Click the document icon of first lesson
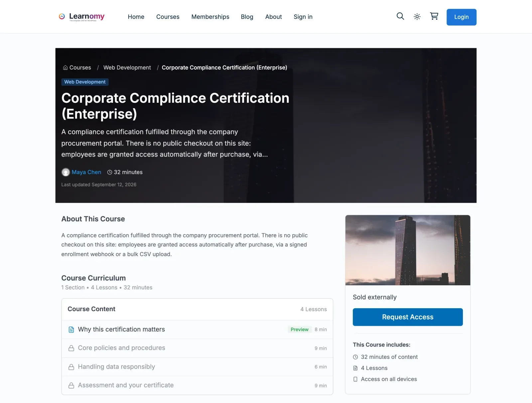Image resolution: width=532 pixels, height=403 pixels. [71, 330]
